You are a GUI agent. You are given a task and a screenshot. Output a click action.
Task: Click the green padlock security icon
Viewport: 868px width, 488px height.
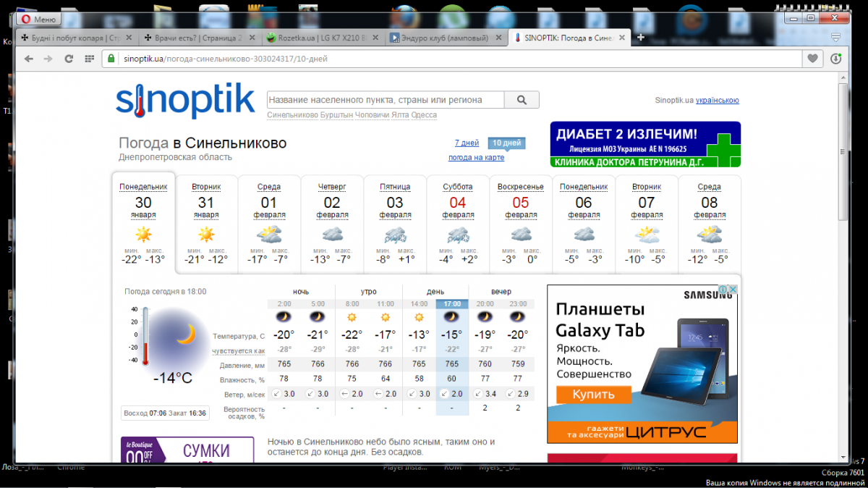(111, 59)
